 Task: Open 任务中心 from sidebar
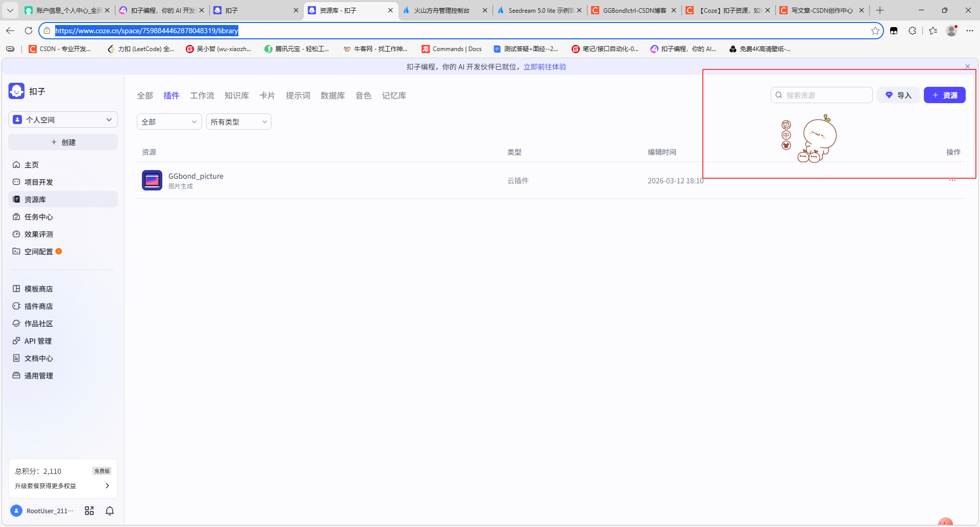[63, 217]
